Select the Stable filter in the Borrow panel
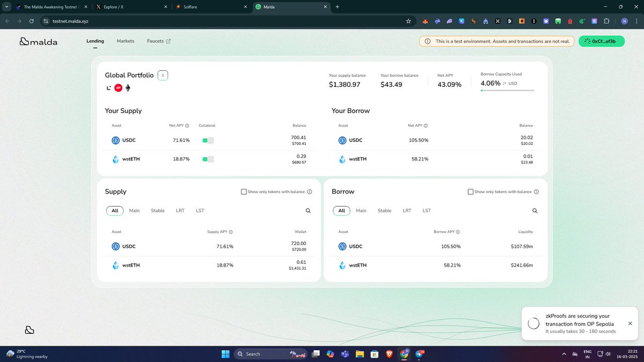644x362 pixels. pyautogui.click(x=385, y=211)
